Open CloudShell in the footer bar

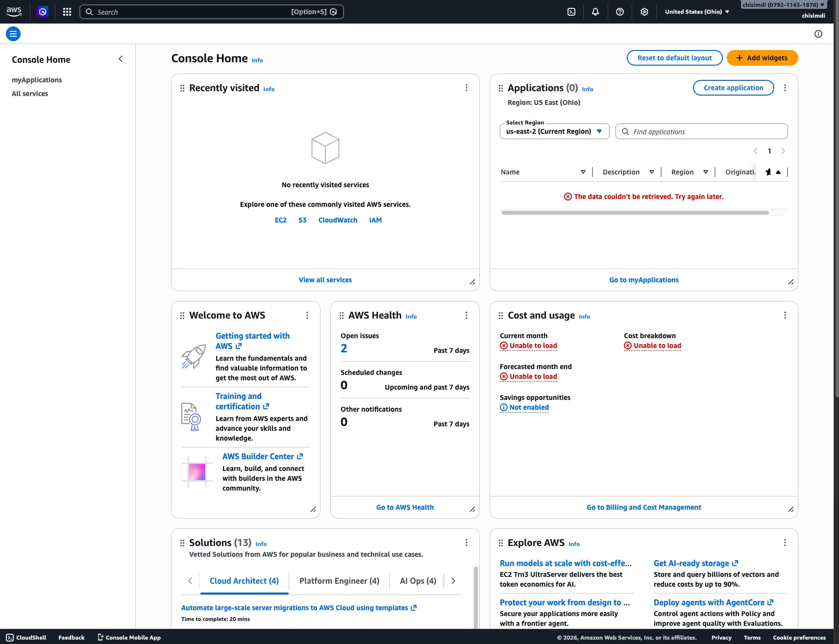(x=26, y=638)
